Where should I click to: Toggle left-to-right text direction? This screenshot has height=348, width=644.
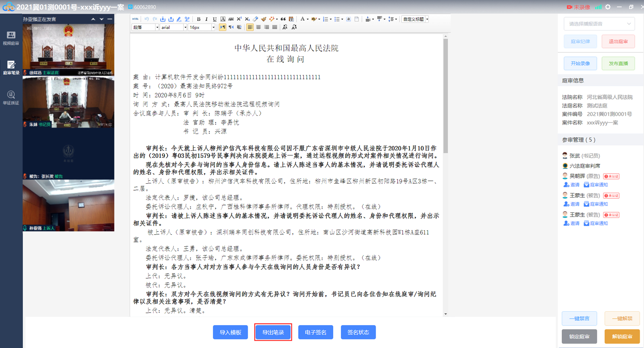[223, 27]
